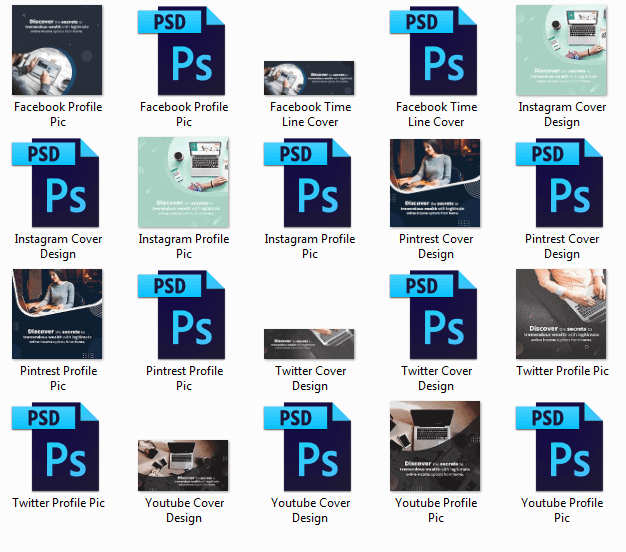This screenshot has height=552, width=626.
Task: Select the Facebook Profile Pic image thumbnail
Action: coord(58,50)
